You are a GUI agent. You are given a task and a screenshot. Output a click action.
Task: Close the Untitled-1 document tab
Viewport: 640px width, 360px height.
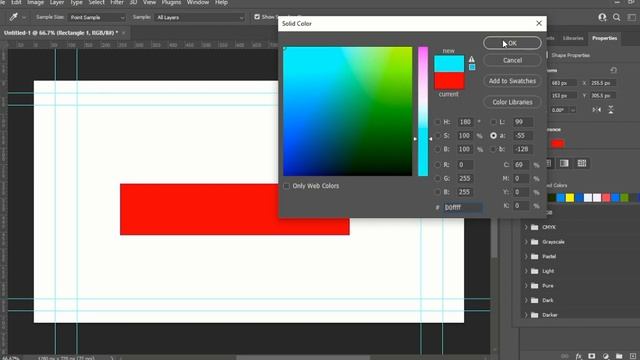point(124,33)
